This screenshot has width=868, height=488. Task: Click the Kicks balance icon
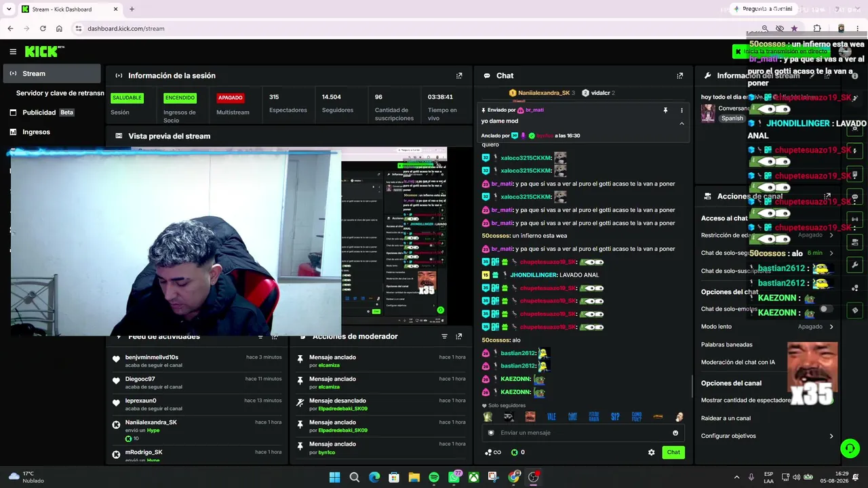click(x=514, y=452)
